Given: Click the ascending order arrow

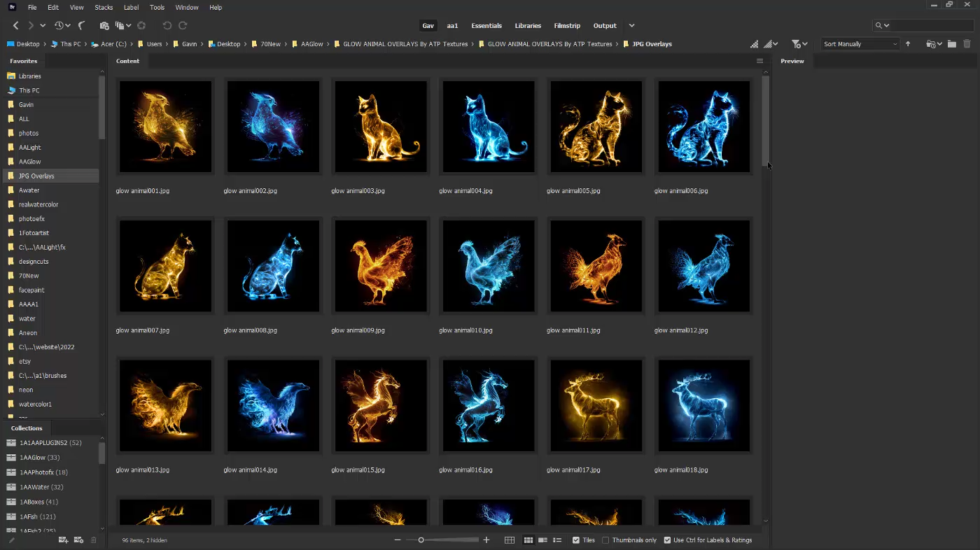Looking at the screenshot, I should tap(908, 44).
